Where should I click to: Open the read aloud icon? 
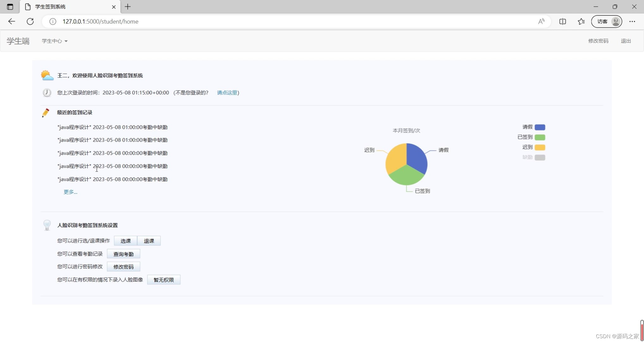(x=541, y=22)
